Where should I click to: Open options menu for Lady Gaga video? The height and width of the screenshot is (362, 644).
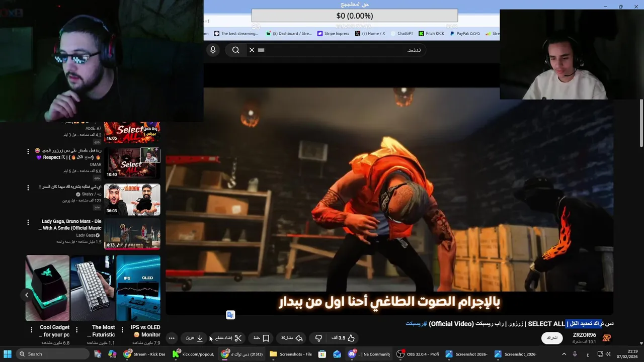(28, 222)
